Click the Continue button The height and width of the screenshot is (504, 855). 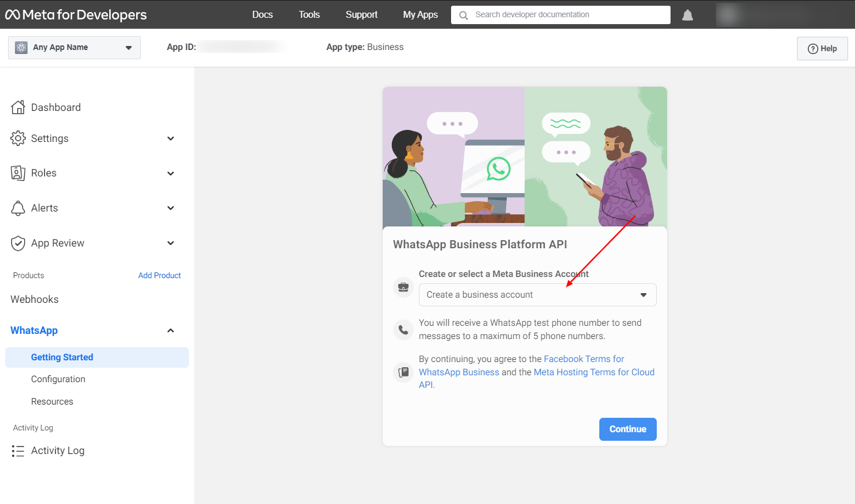click(x=627, y=429)
